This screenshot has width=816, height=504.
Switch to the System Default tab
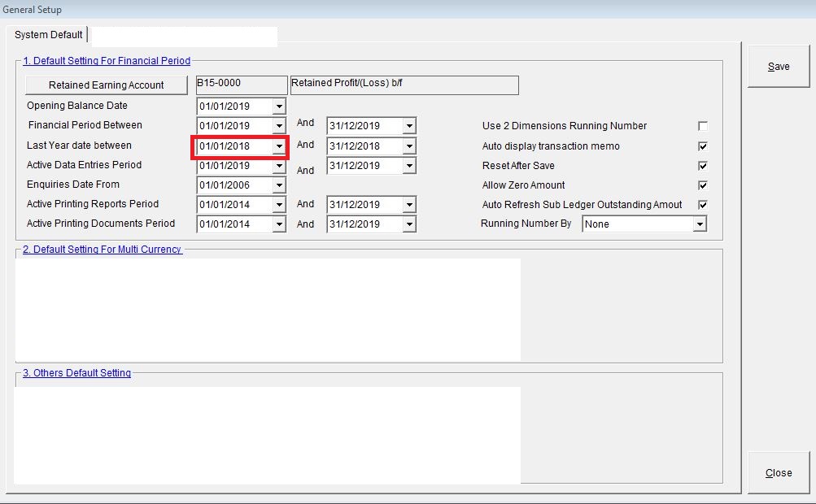click(x=49, y=35)
